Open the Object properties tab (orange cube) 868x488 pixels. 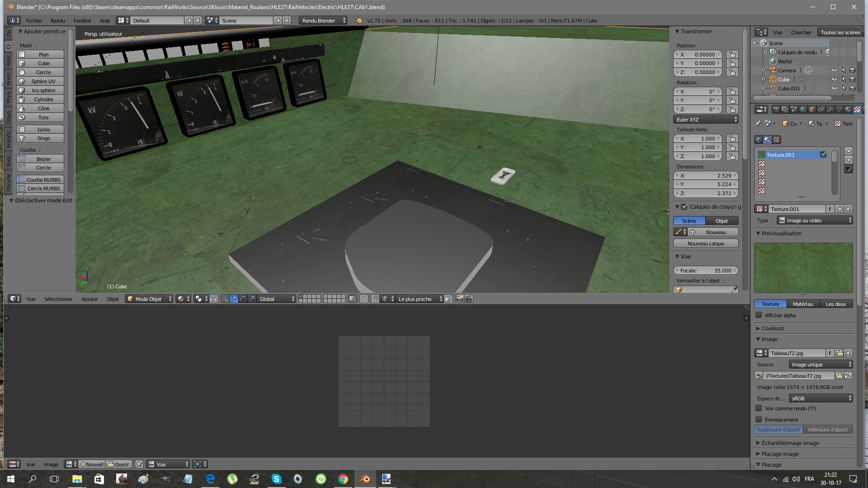(812, 109)
